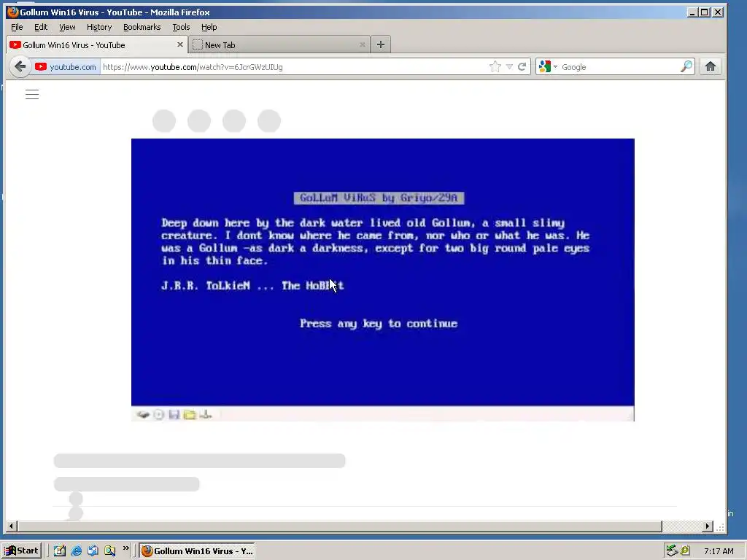Expand the quick launch overflow chevron
The width and height of the screenshot is (747, 560).
click(x=125, y=548)
